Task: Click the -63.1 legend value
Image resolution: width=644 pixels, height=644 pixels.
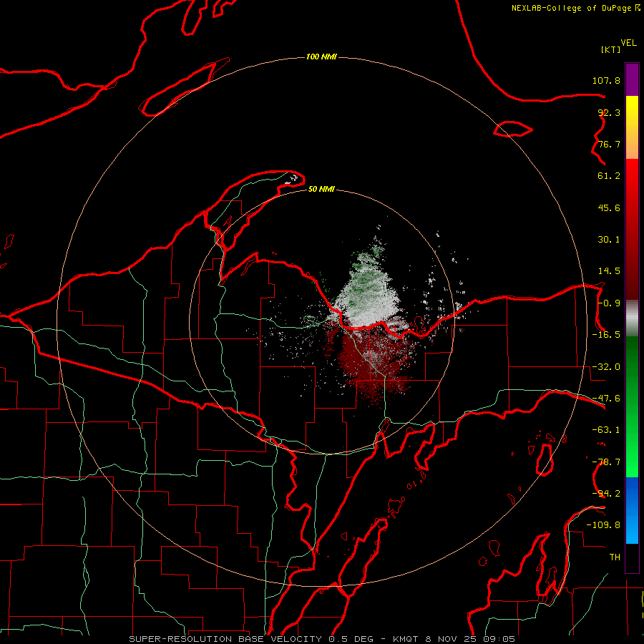Action: (x=606, y=430)
